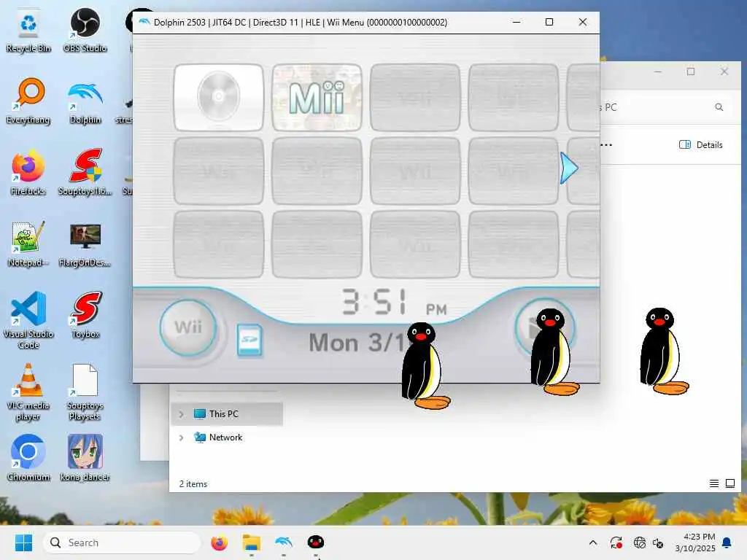Switch to large thumbnails view
The width and height of the screenshot is (747, 560).
[730, 484]
